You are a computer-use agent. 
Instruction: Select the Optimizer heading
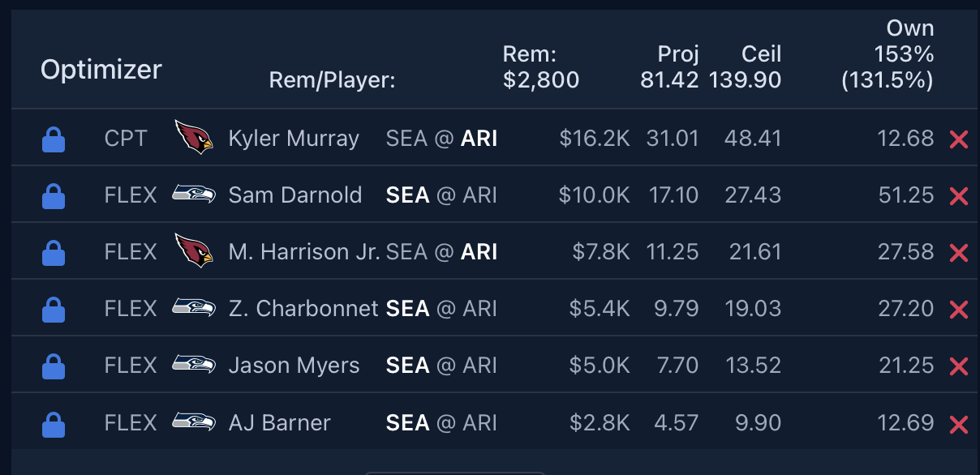pos(101,70)
